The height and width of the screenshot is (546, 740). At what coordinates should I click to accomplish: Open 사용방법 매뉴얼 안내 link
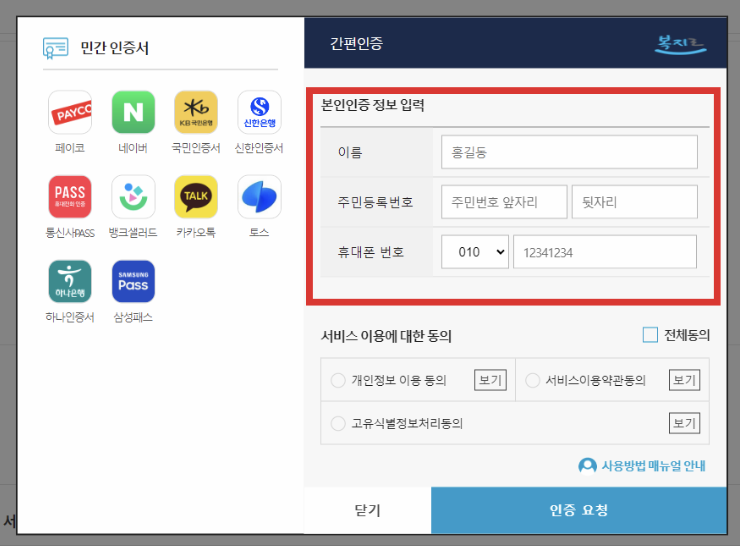[x=653, y=466]
